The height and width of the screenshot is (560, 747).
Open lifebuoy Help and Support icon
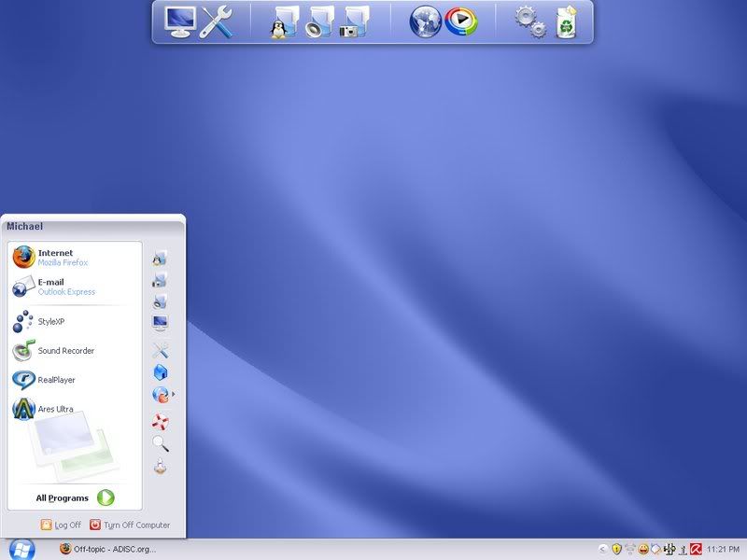160,422
